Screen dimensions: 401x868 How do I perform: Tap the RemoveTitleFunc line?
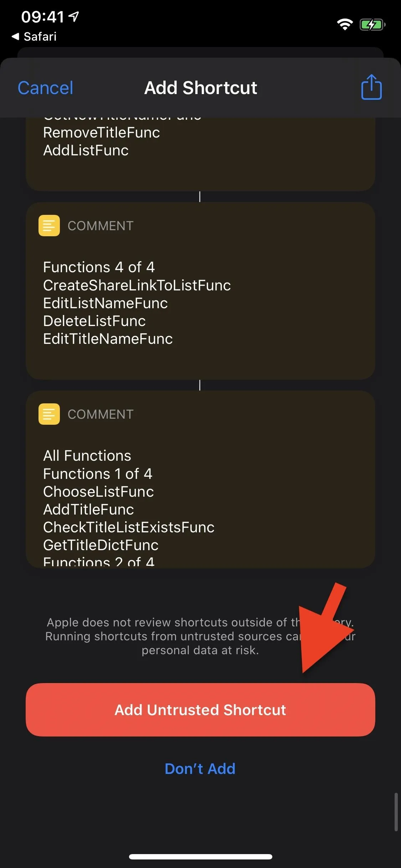point(101,133)
